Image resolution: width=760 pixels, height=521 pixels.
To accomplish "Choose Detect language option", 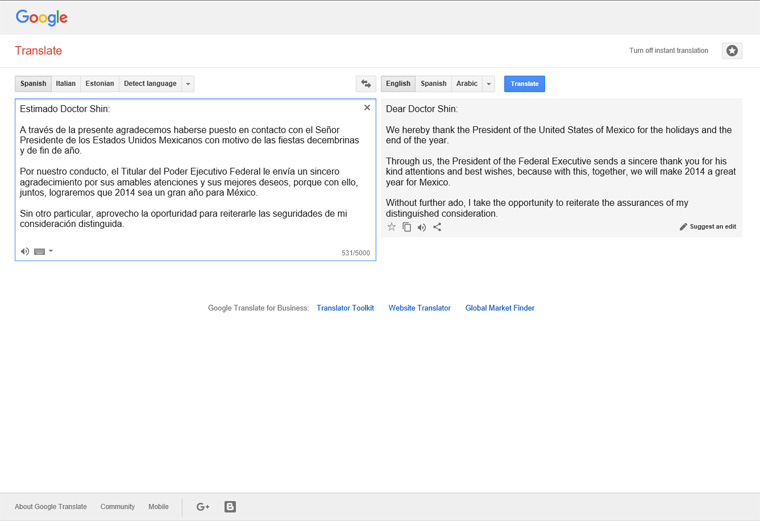I will [150, 83].
